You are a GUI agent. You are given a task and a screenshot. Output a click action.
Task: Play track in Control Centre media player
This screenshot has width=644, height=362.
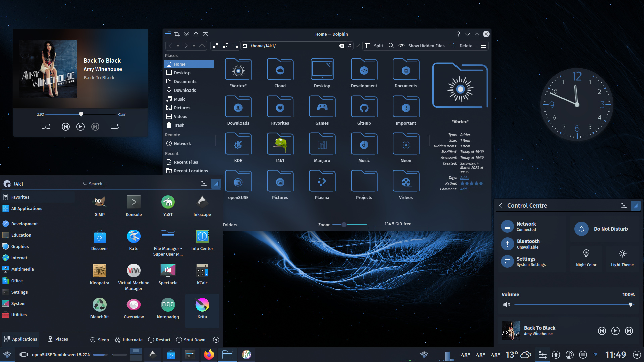615,331
